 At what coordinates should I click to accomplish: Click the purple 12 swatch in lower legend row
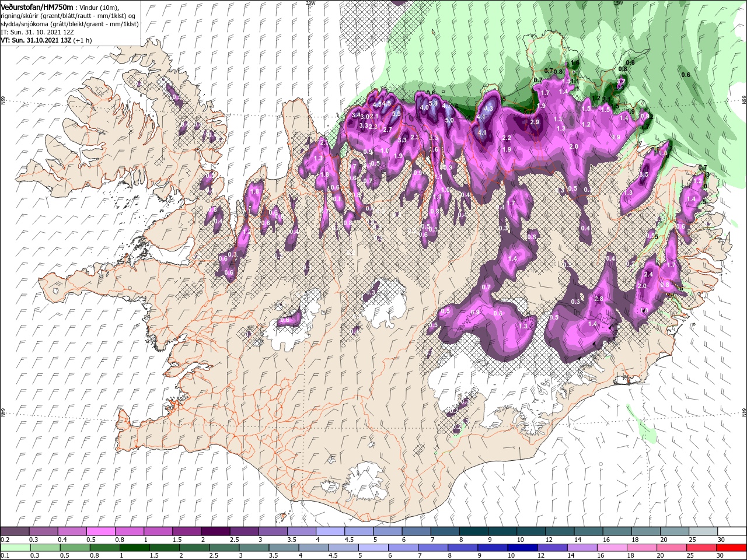pos(552,548)
